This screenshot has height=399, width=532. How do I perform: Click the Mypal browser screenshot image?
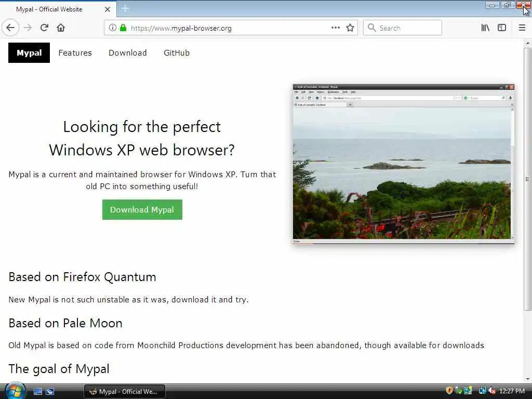tap(403, 164)
